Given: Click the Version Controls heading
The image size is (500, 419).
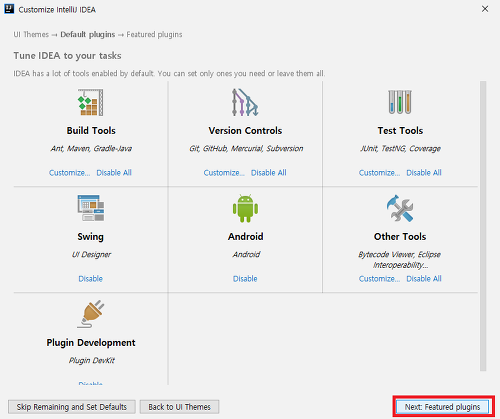Looking at the screenshot, I should tap(245, 131).
